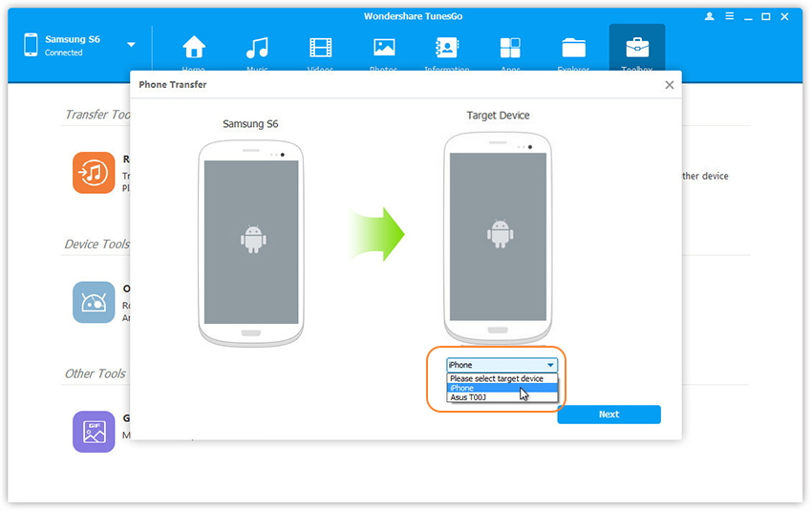Open the Explorer folder icon

pos(573,48)
